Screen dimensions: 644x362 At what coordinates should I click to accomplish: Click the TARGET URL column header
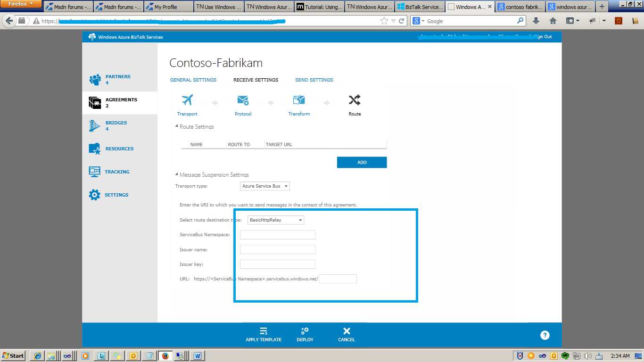click(279, 144)
